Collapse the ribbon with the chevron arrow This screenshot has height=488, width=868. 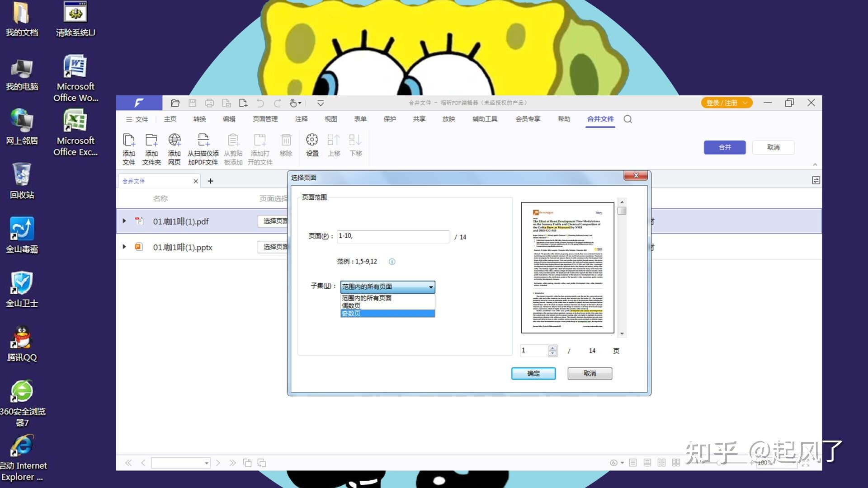815,164
